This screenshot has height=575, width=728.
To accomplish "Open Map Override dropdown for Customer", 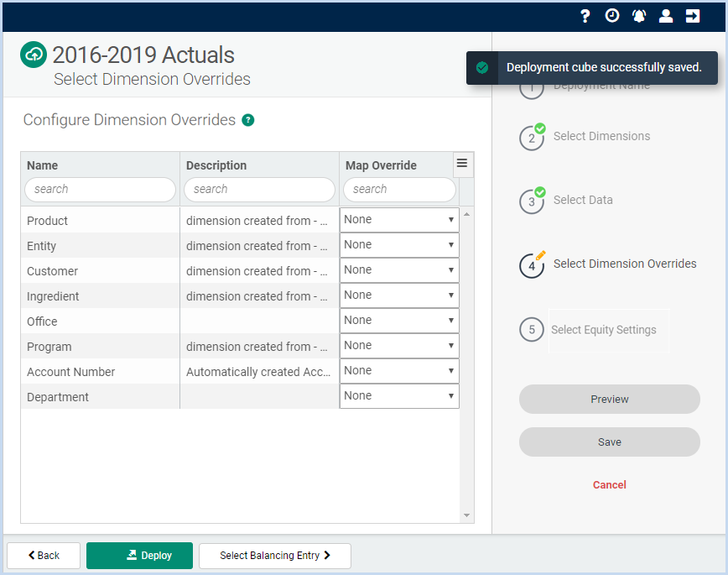I will coord(399,270).
